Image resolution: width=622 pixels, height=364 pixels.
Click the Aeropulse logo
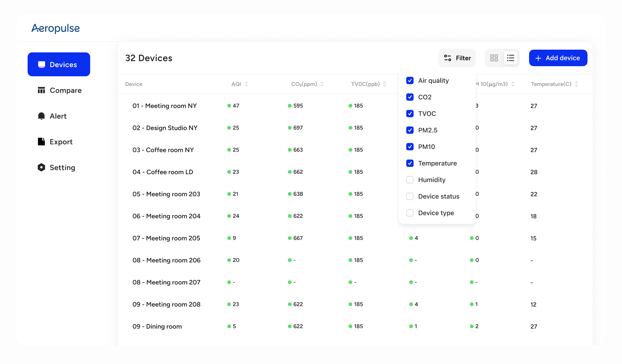coord(55,28)
